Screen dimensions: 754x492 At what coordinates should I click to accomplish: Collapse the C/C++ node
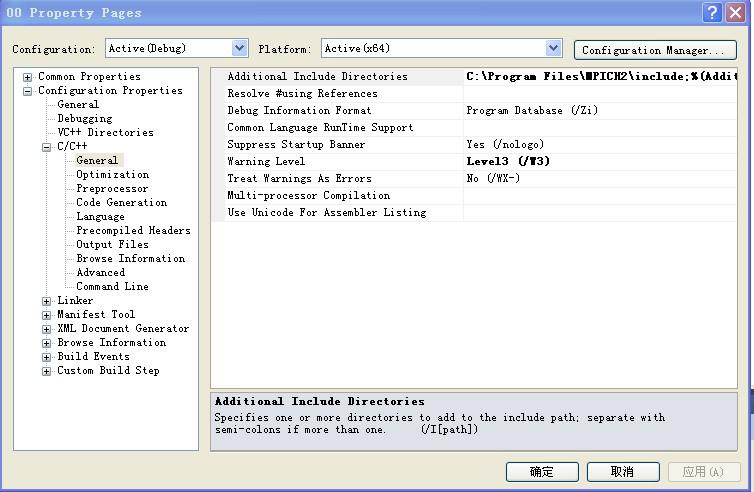(47, 147)
